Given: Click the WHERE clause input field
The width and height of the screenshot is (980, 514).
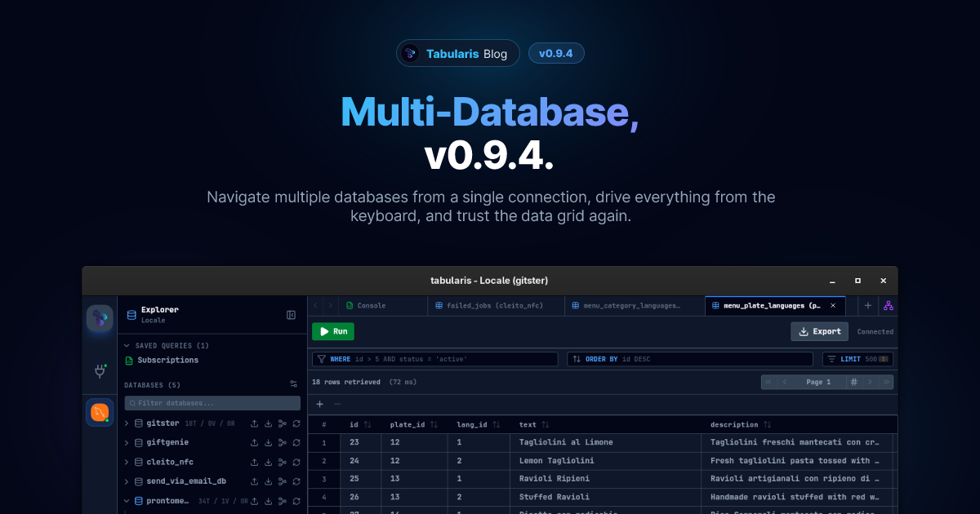Looking at the screenshot, I should [433, 359].
